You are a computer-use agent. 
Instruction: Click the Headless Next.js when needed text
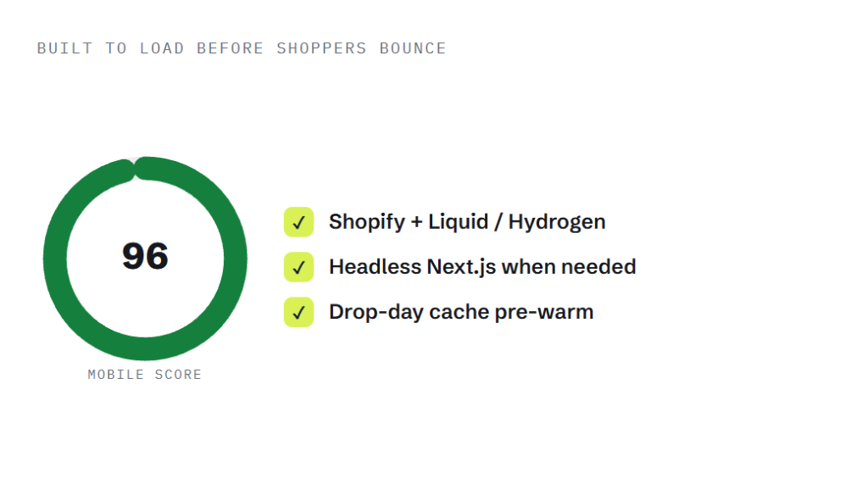coord(482,267)
